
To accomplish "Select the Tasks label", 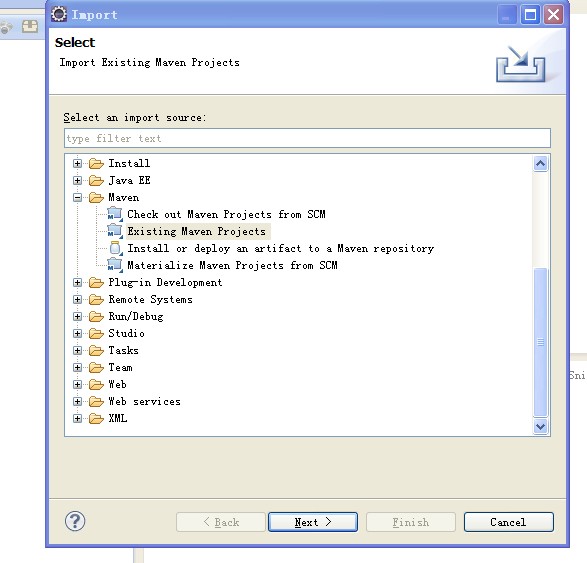I will click(x=124, y=350).
